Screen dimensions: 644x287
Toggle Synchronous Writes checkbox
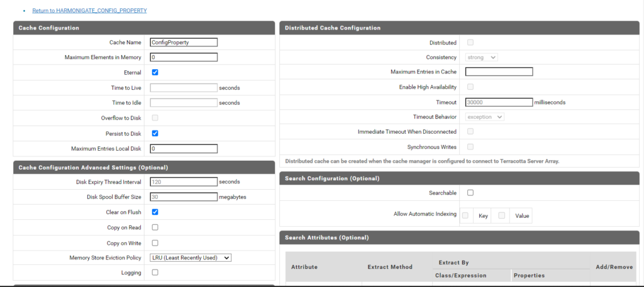470,146
